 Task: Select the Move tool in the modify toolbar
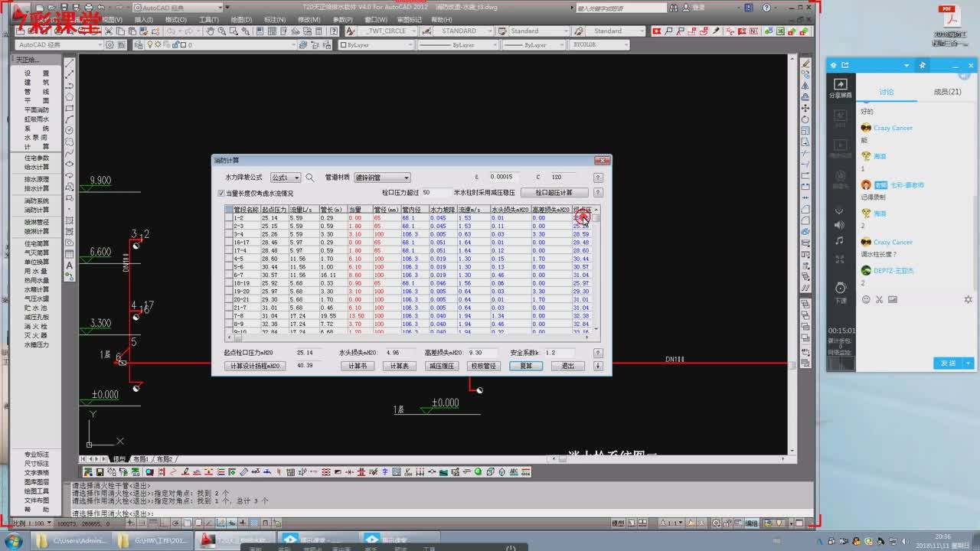(x=805, y=109)
